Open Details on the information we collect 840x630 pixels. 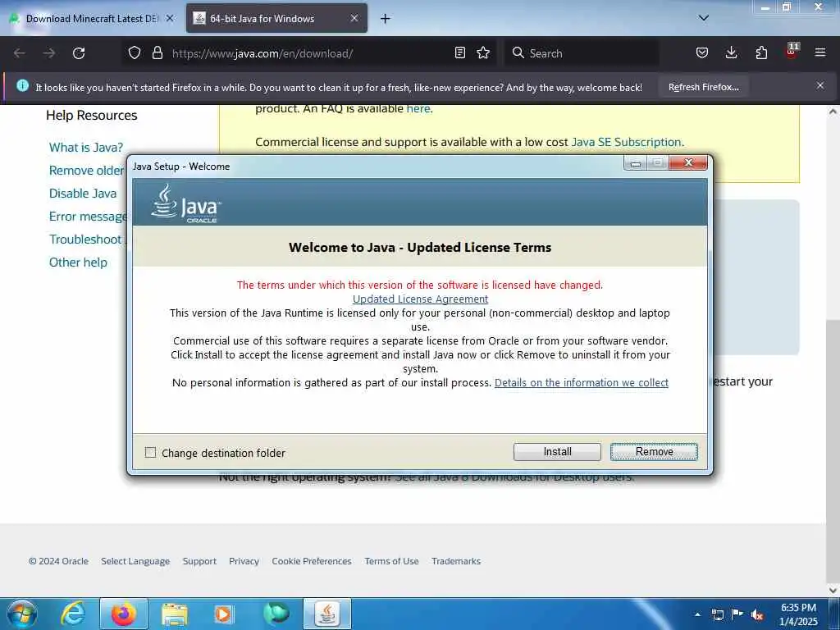[582, 382]
